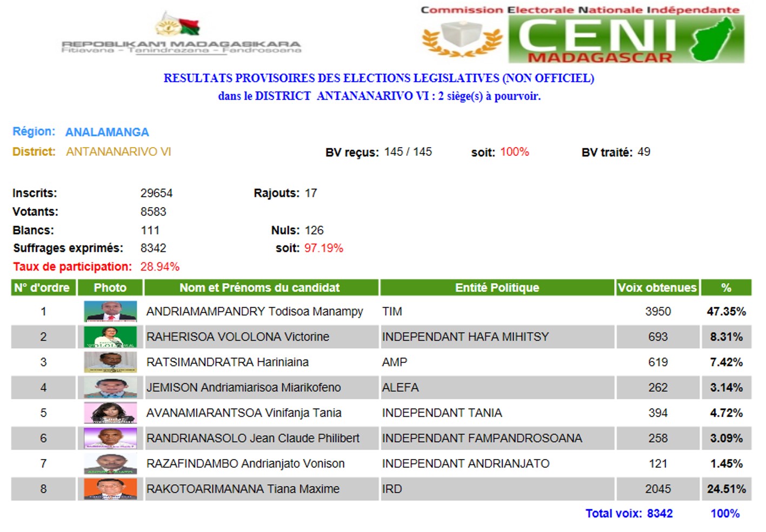Image resolution: width=766 pixels, height=532 pixels.
Task: Click the ALEFA political entity cell
Action: coord(497,388)
